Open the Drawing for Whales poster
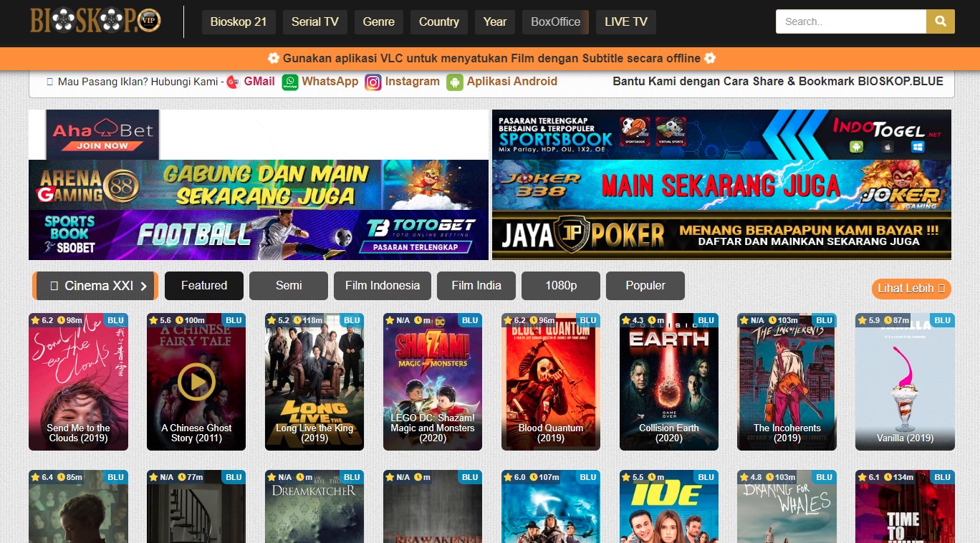The width and height of the screenshot is (980, 543). coord(787,506)
